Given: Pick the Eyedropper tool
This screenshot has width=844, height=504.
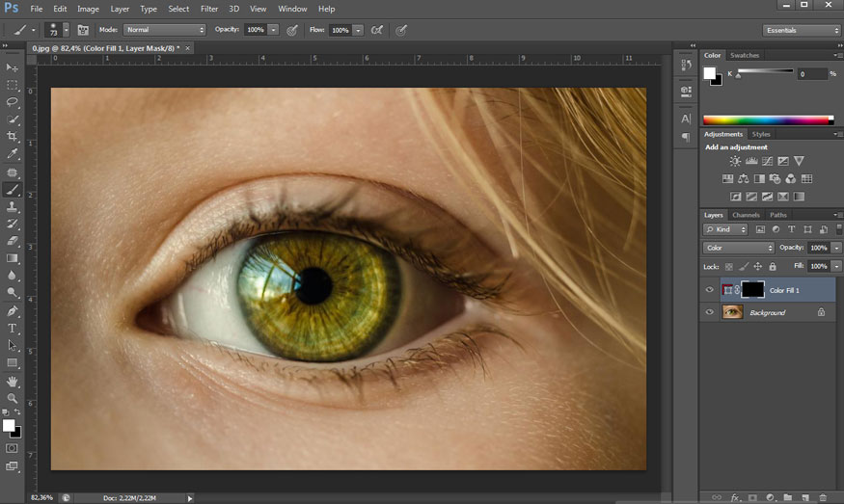Looking at the screenshot, I should 13,154.
